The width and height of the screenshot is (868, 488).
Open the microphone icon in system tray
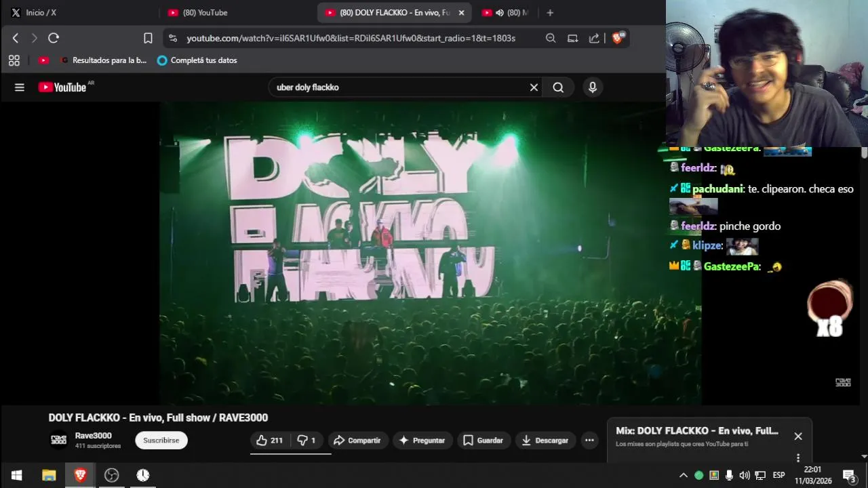(x=729, y=475)
